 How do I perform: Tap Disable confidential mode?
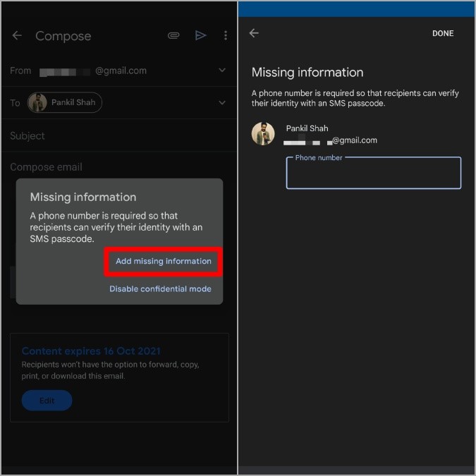tap(160, 289)
